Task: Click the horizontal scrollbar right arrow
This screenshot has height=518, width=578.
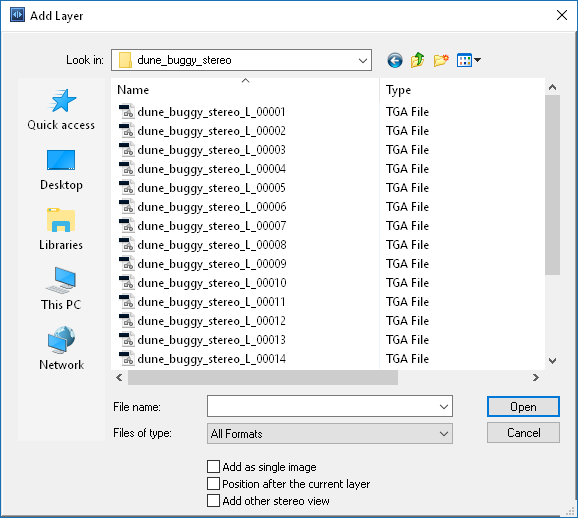Action: 536,378
